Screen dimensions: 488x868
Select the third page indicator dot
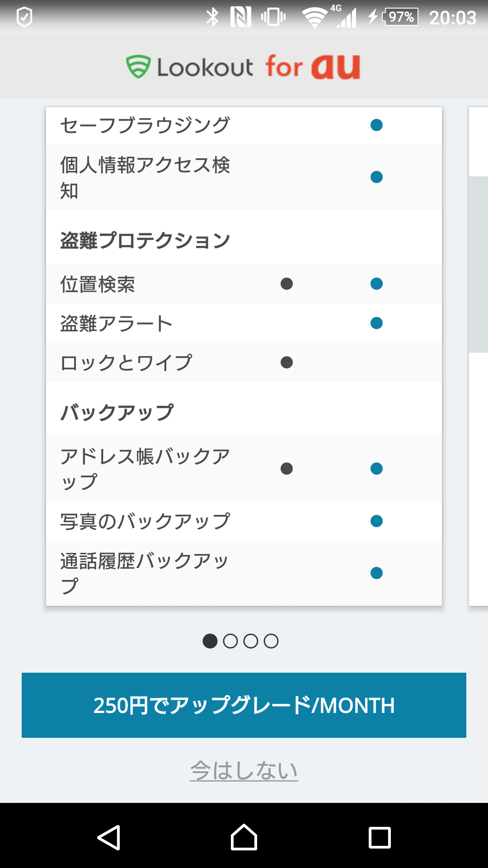pyautogui.click(x=251, y=641)
